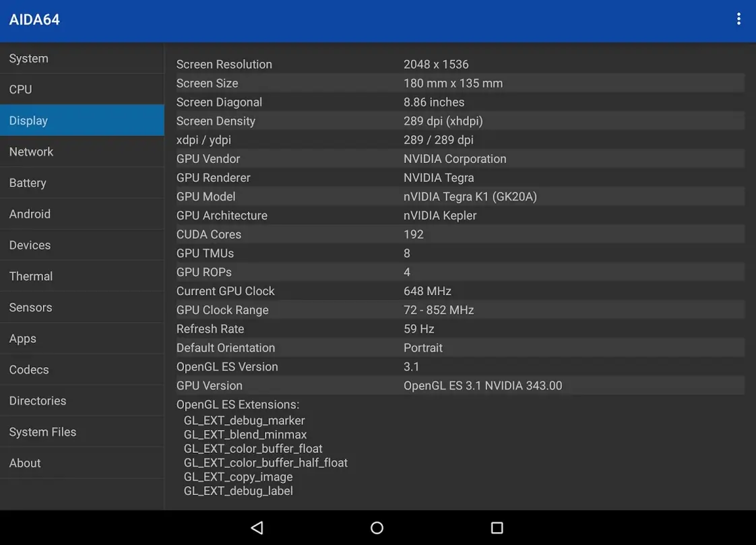Viewport: 756px width, 545px height.
Task: Select the GPU Architecture row label
Action: tap(222, 216)
